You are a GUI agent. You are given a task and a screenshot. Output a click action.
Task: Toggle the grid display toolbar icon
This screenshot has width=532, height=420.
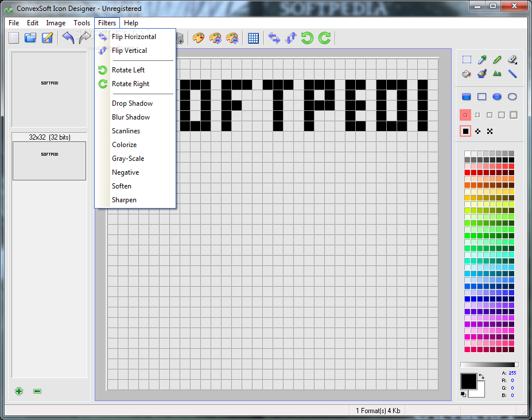click(x=254, y=38)
